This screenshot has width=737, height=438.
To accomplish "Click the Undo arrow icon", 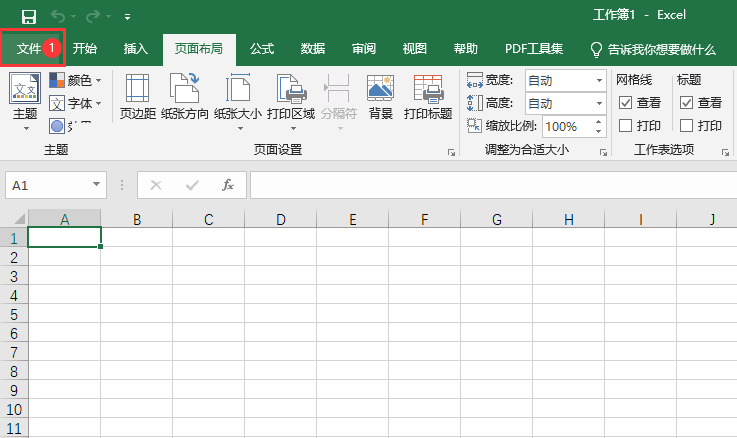I will 58,16.
